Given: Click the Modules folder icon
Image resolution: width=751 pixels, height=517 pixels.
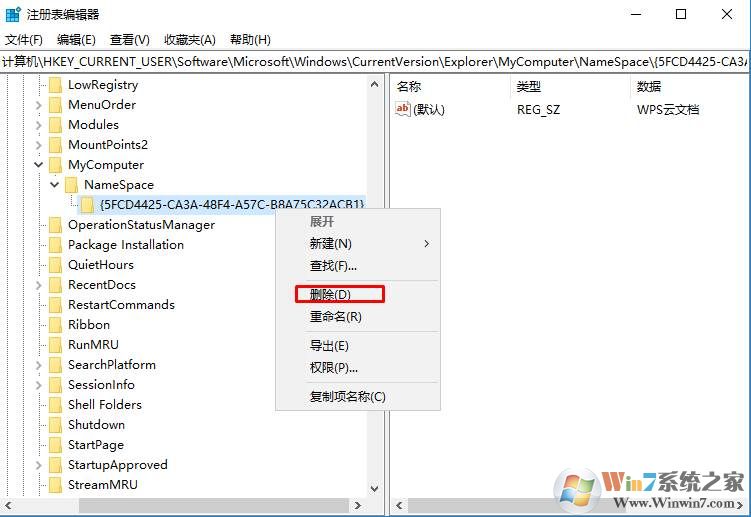Looking at the screenshot, I should 56,125.
